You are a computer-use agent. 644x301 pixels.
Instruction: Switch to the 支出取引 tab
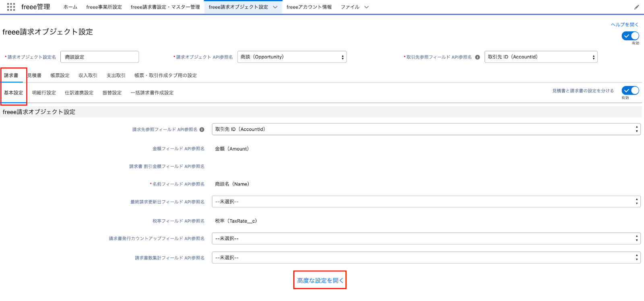(116, 75)
